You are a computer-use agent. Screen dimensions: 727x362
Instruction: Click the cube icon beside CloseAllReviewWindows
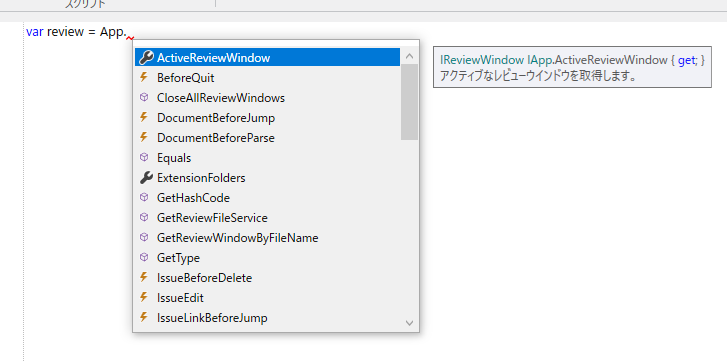click(144, 97)
